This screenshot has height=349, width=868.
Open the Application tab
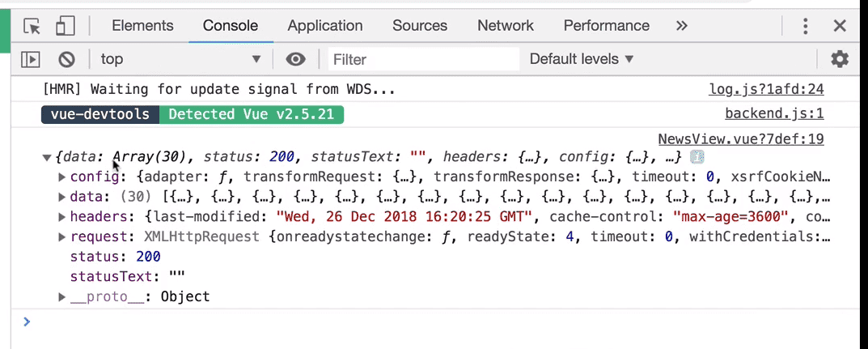(325, 25)
